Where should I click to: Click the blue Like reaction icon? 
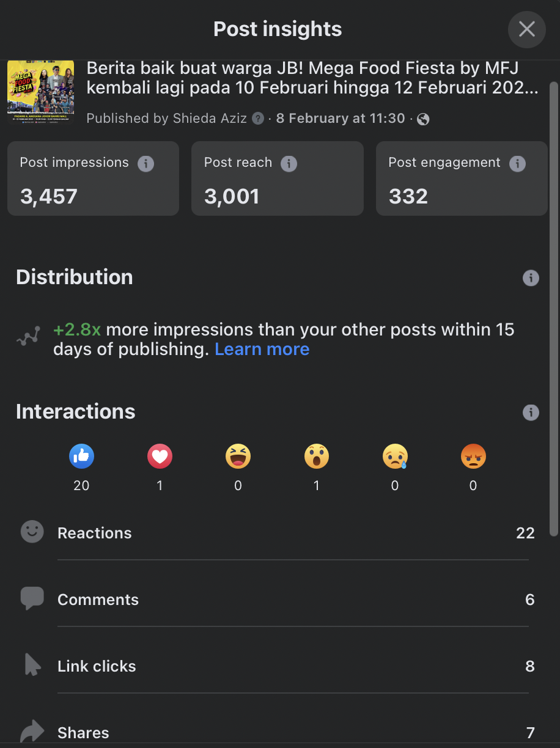81,456
